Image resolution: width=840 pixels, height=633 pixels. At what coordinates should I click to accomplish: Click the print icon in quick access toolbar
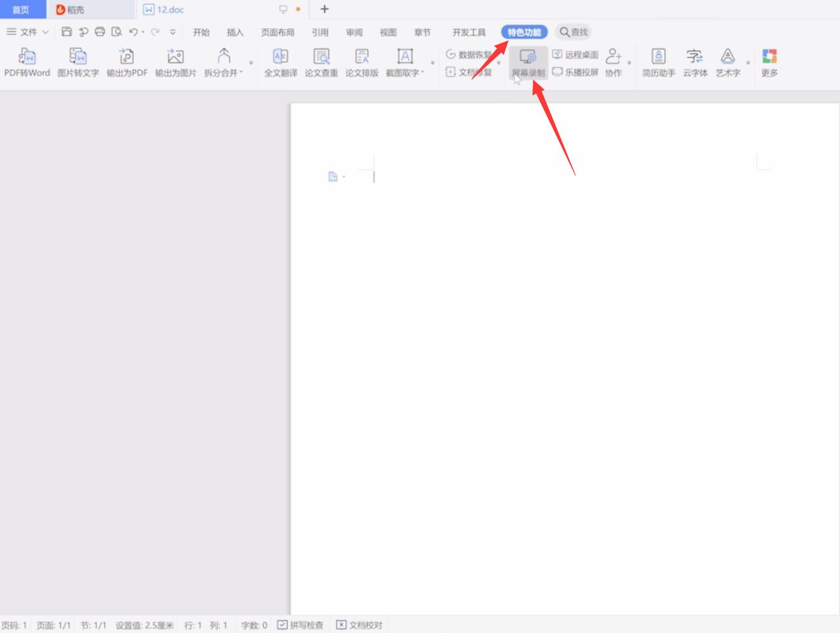(100, 32)
